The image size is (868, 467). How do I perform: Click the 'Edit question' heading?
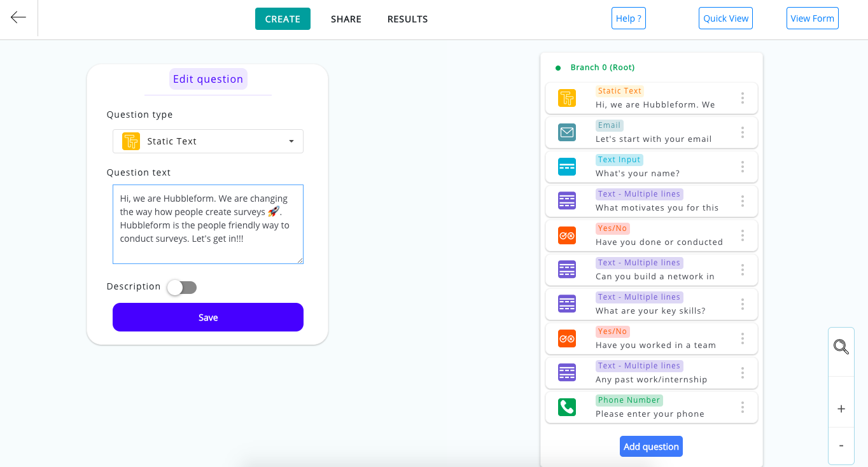point(208,79)
